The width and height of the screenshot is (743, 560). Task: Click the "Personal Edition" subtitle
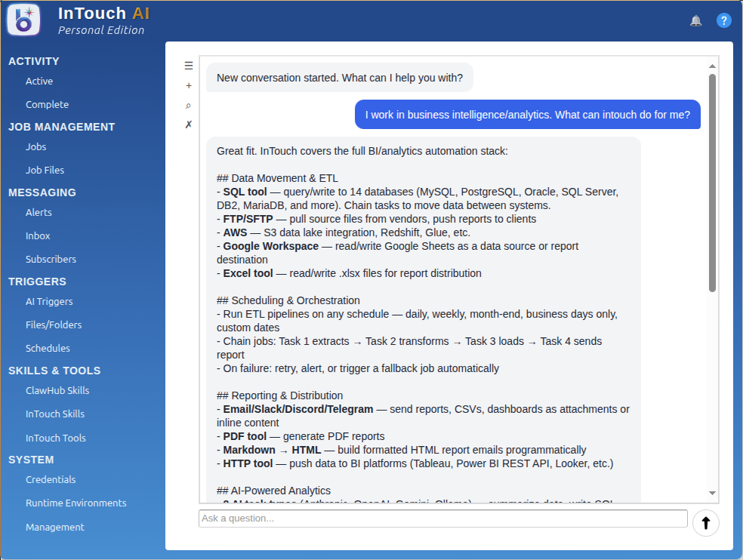click(101, 30)
